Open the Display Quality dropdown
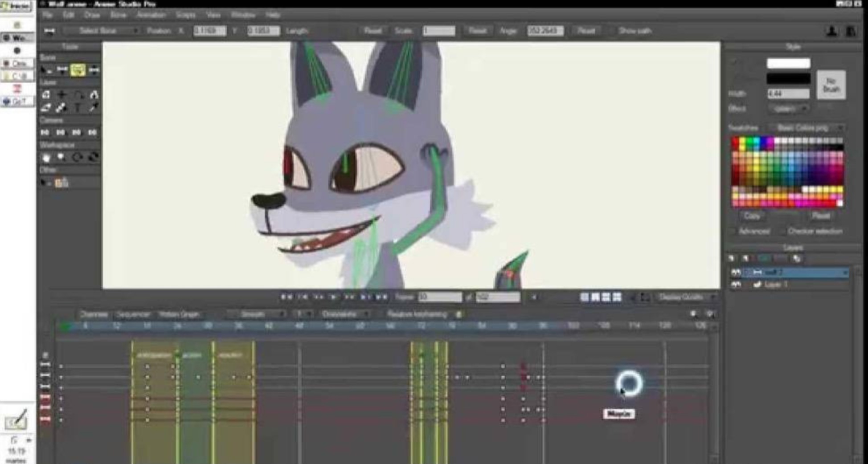Image resolution: width=868 pixels, height=464 pixels. tap(686, 297)
